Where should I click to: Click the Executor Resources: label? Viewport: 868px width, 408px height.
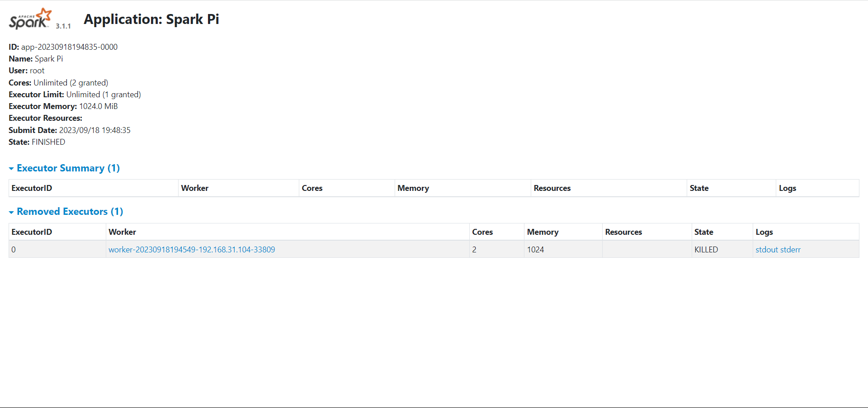pos(45,118)
